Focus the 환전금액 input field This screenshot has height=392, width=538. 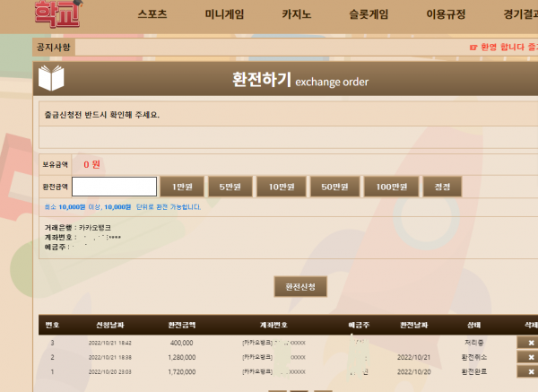coord(113,187)
